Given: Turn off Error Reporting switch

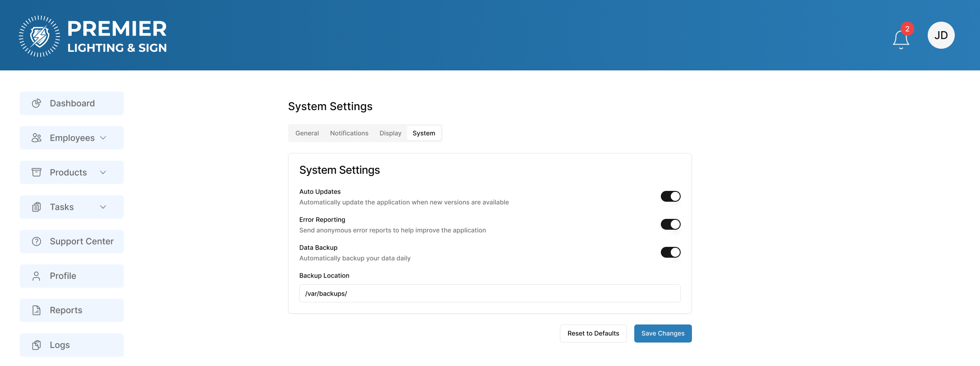Looking at the screenshot, I should coord(670,224).
